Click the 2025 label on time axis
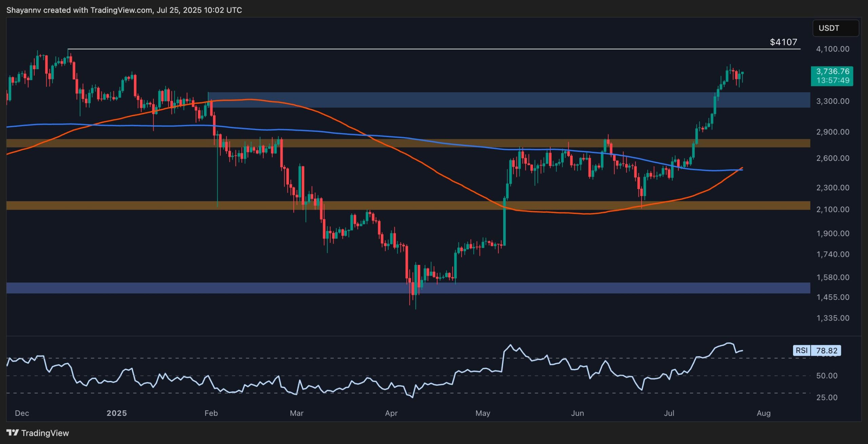Image resolution: width=868 pixels, height=444 pixels. [x=117, y=413]
